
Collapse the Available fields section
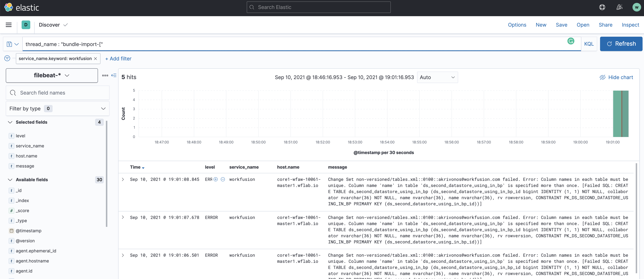(x=10, y=180)
